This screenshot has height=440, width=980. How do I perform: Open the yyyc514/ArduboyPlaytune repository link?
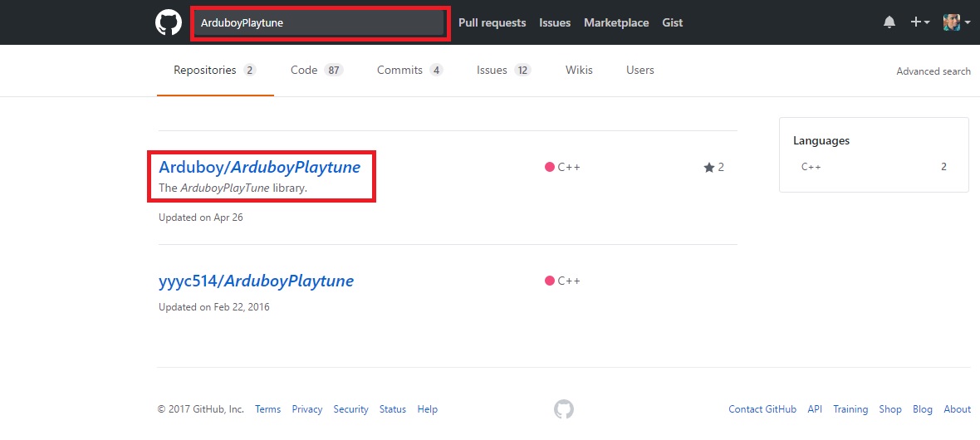[256, 281]
